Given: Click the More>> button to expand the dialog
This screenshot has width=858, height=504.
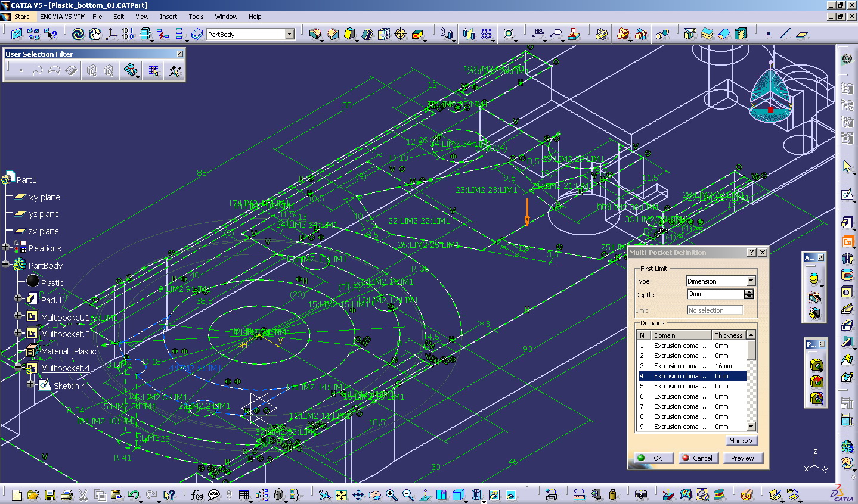Looking at the screenshot, I should [x=742, y=440].
